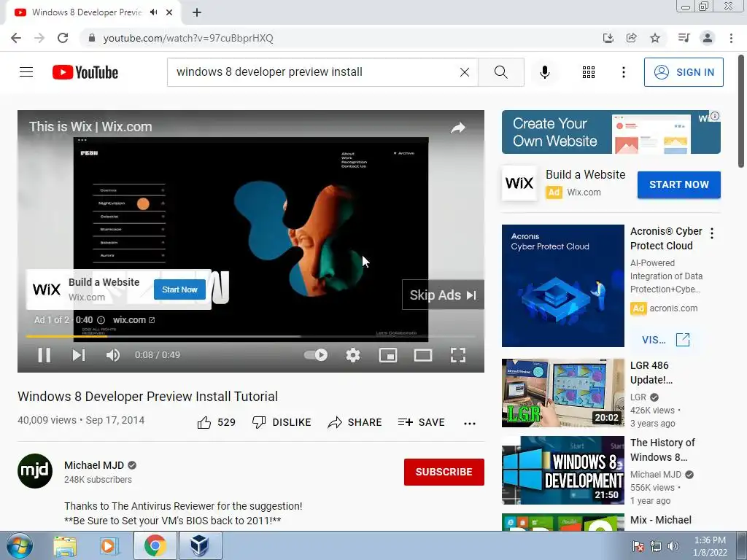Image resolution: width=747 pixels, height=560 pixels.
Task: Click VISIT link on Acronis ad
Action: tap(665, 340)
